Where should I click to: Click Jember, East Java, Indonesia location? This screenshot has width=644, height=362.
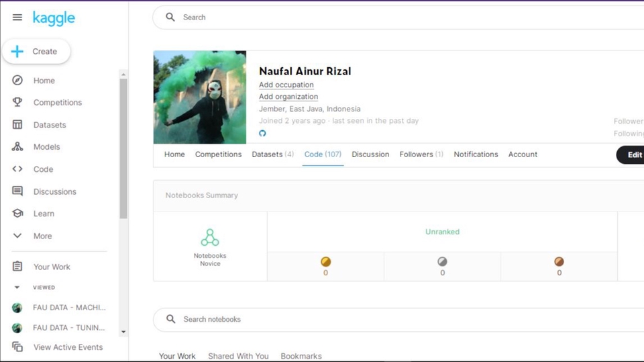pyautogui.click(x=310, y=109)
